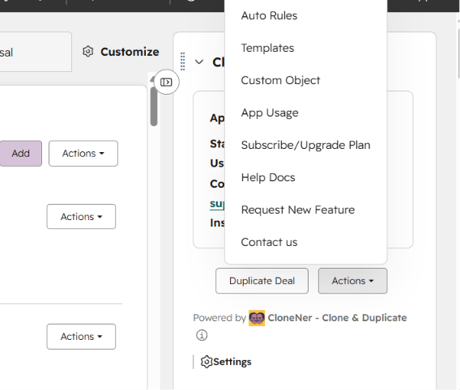Viewport: 460px width, 390px height.
Task: Toggle the Actions dropdown beside Duplicate Deal
Action: (x=353, y=281)
